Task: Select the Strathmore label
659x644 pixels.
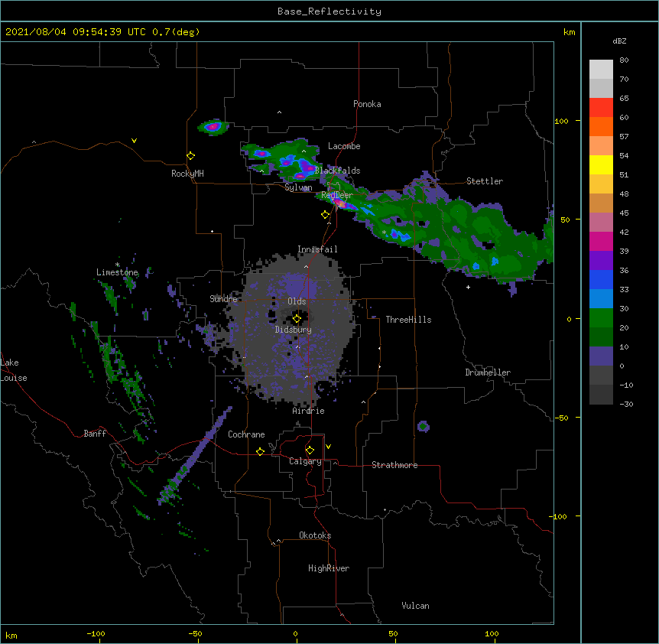Action: [394, 465]
